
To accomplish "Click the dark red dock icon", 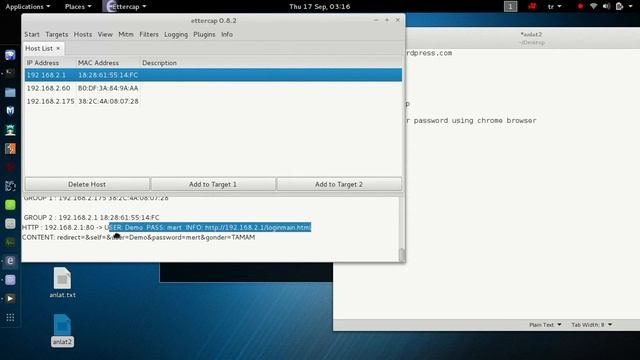I will [x=10, y=167].
